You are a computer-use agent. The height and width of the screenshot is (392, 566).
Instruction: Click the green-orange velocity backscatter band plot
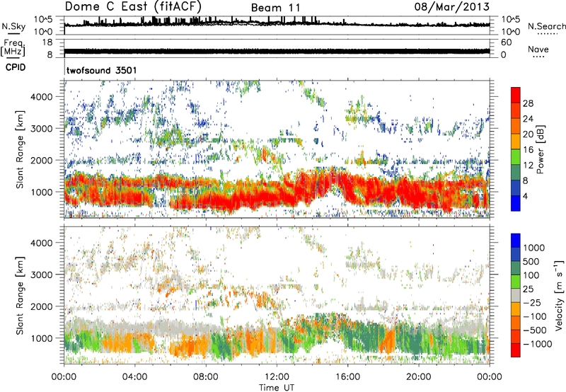277,339
